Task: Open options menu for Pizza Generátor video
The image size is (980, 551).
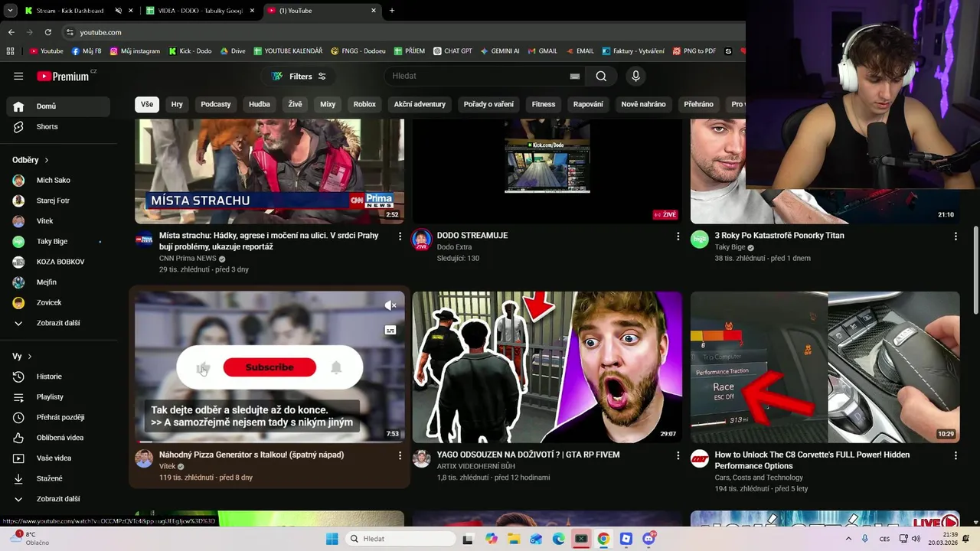Action: pyautogui.click(x=400, y=455)
